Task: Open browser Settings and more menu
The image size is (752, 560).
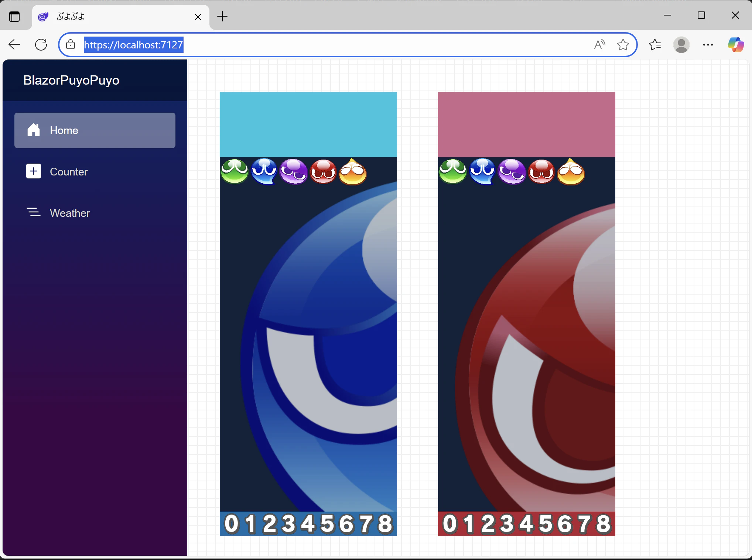Action: [x=708, y=45]
